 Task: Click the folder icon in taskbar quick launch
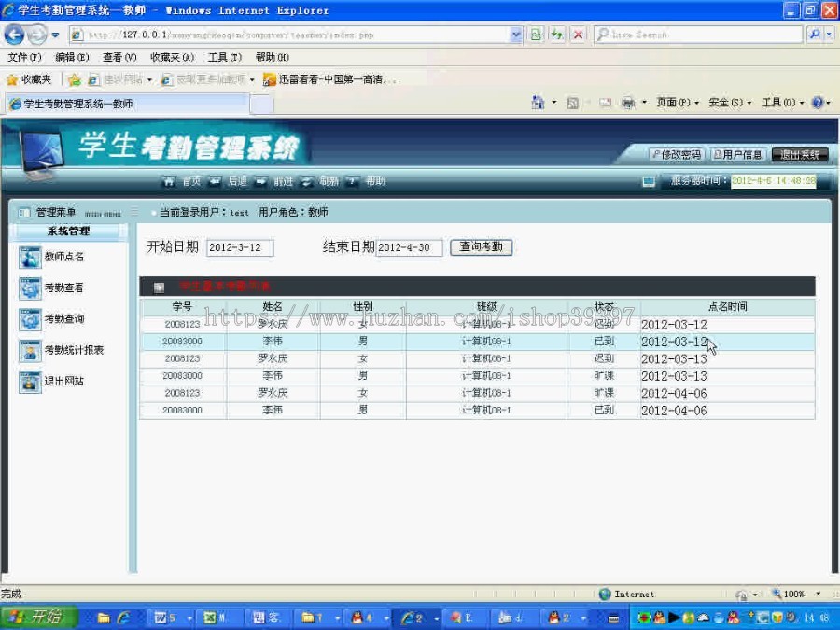click(104, 618)
